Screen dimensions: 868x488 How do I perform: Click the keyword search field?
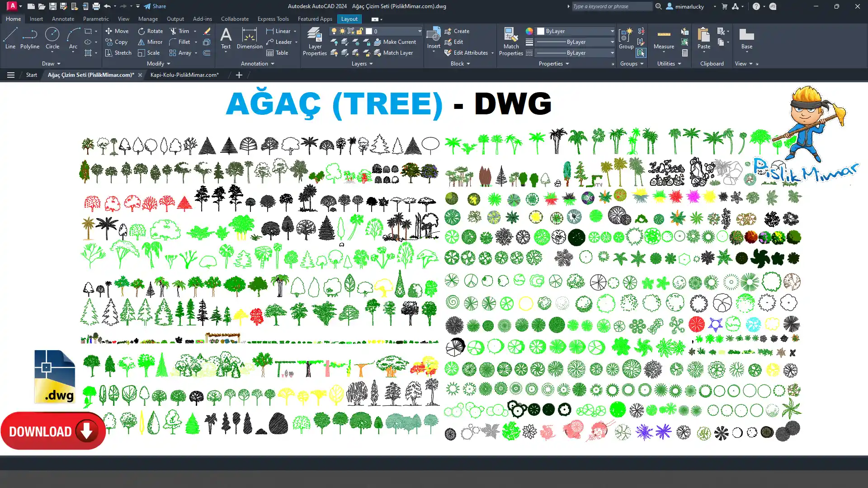[612, 6]
